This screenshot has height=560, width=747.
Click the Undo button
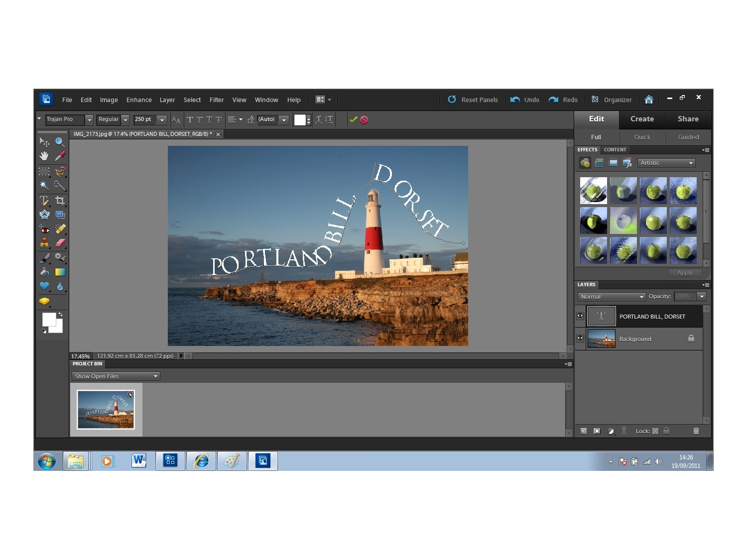pyautogui.click(x=525, y=100)
